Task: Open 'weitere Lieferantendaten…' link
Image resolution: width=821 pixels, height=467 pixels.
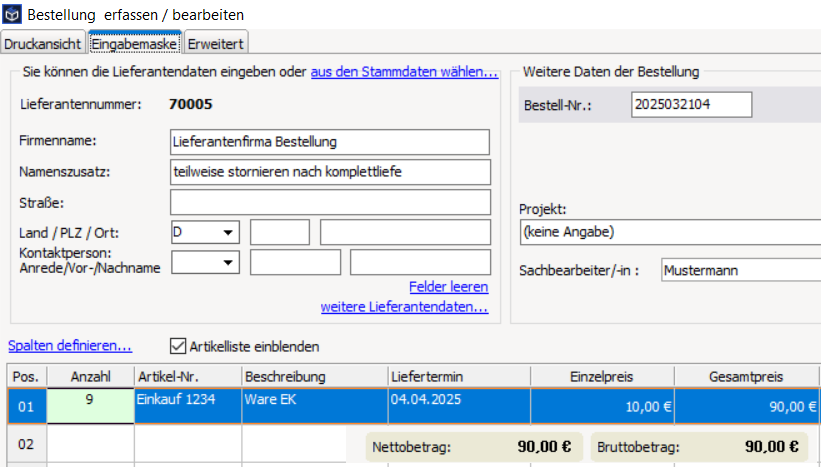Action: click(404, 307)
